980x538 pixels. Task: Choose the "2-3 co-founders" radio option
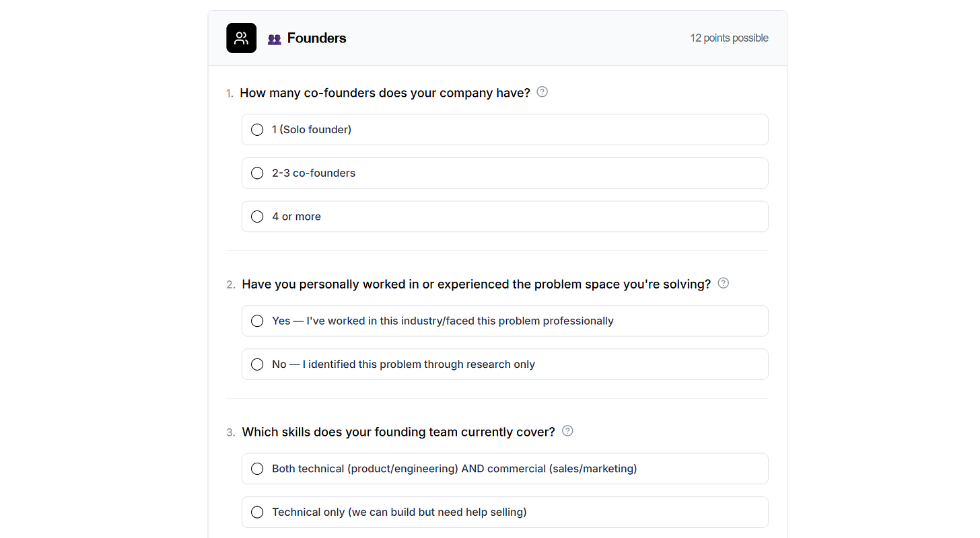[257, 174]
